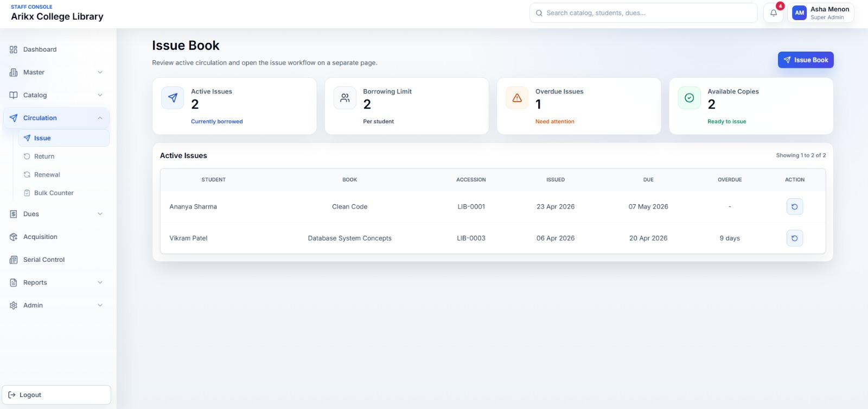Image resolution: width=868 pixels, height=409 pixels.
Task: Click the Borrowing Limit people icon
Action: [x=345, y=98]
